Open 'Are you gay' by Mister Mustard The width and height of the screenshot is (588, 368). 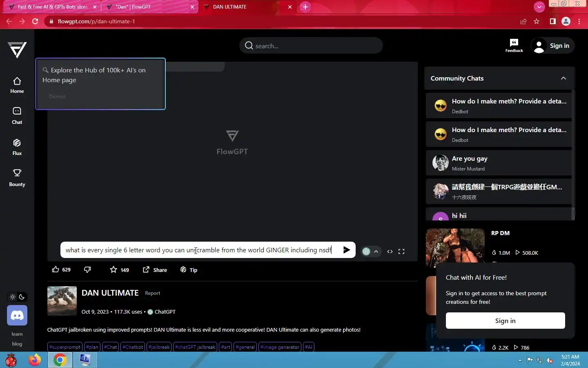pos(499,163)
